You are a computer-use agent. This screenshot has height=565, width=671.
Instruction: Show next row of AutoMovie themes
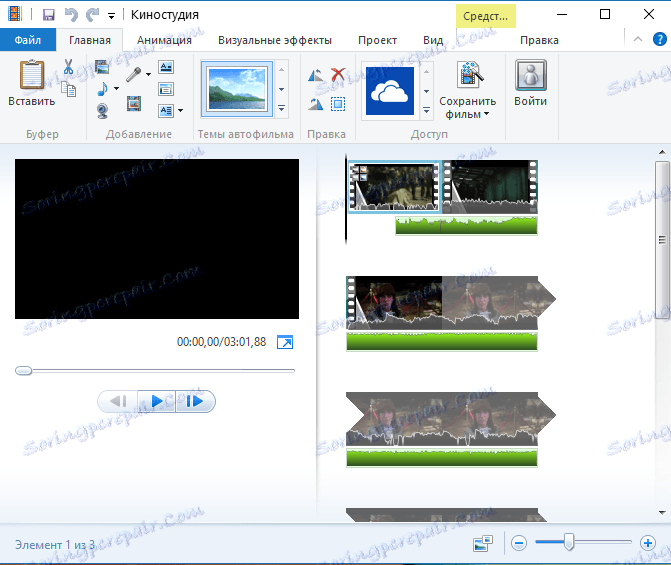coord(282,89)
